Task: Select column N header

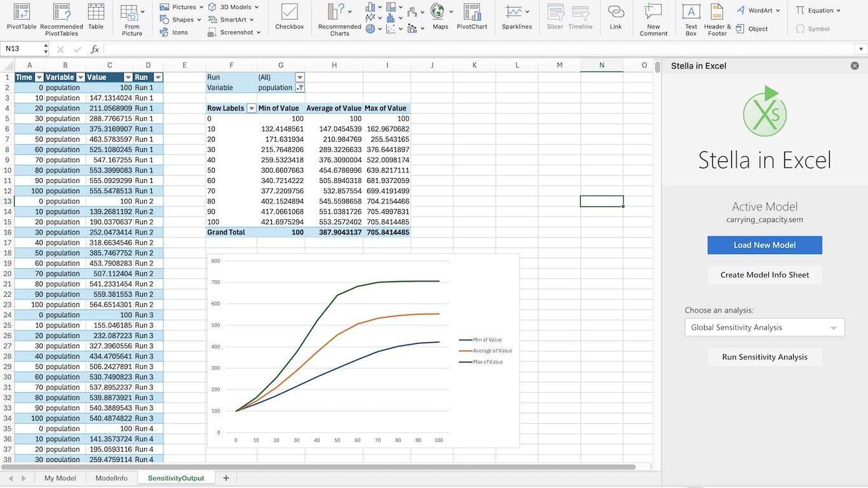Action: pos(602,65)
